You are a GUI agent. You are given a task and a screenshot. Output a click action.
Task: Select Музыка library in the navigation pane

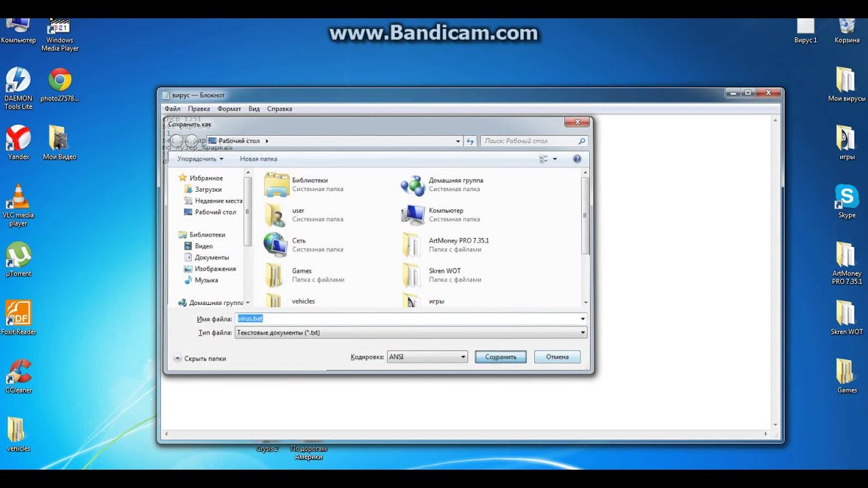(x=201, y=280)
